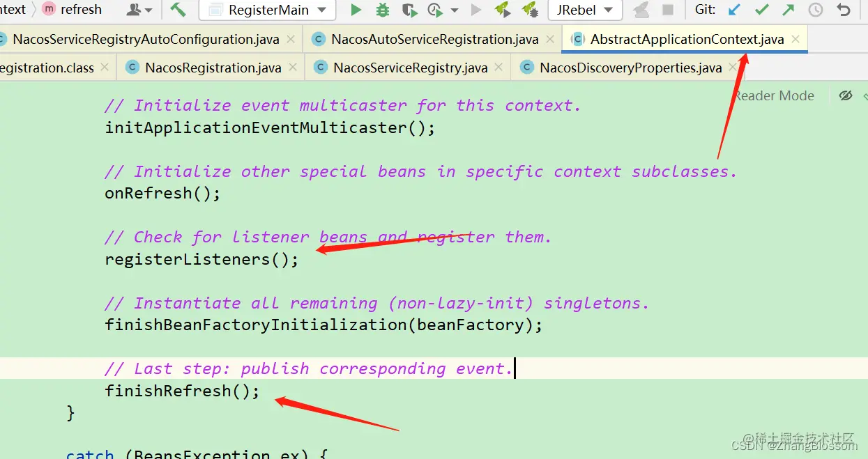Close the Registration.class tab
The image size is (868, 459).
pos(105,68)
